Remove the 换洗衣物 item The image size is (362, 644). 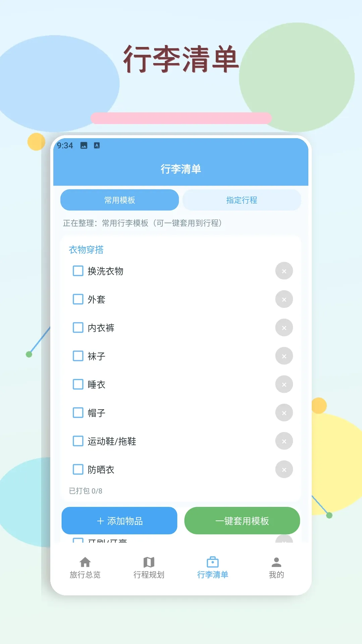click(284, 271)
